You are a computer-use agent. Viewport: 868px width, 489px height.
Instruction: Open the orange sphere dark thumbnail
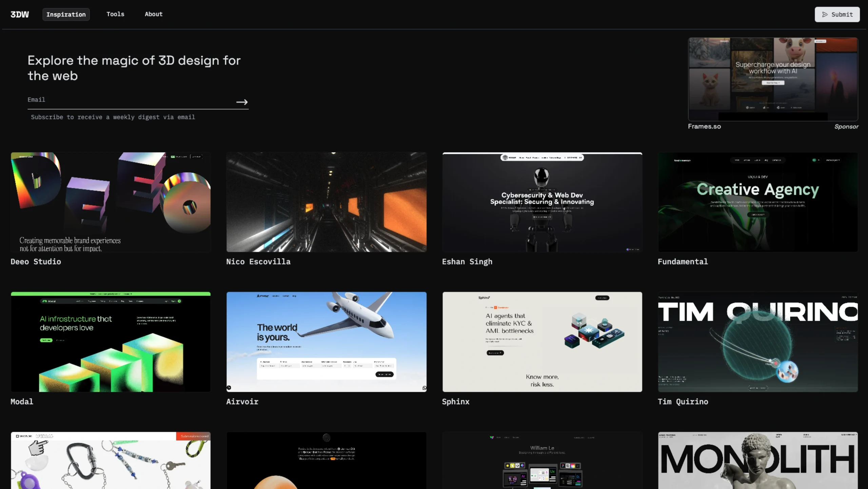[x=327, y=460]
